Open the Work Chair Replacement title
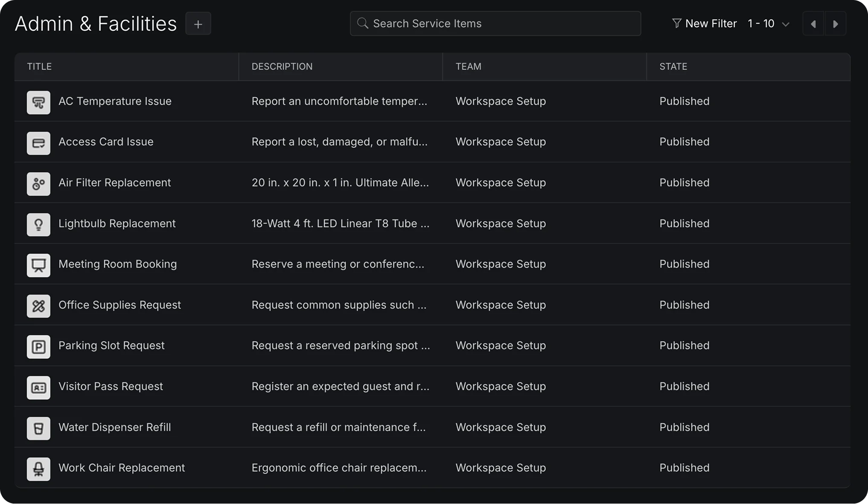 122,468
